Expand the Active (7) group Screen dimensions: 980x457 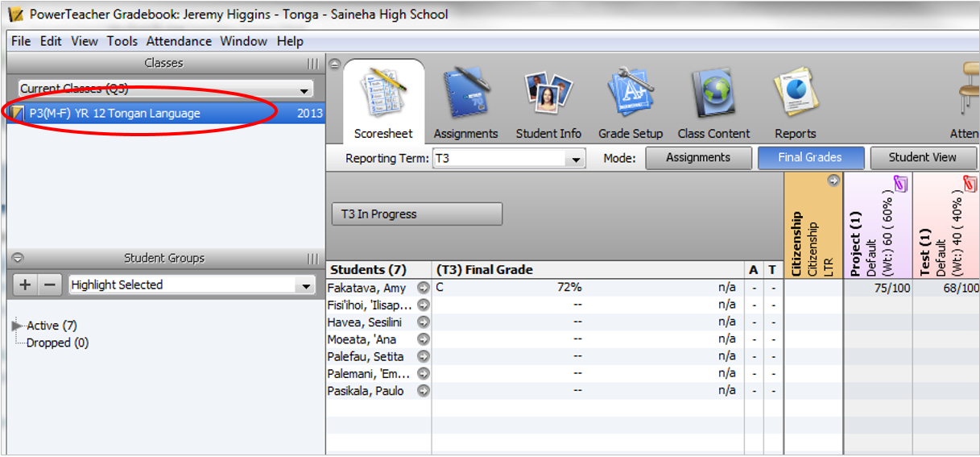pos(19,325)
